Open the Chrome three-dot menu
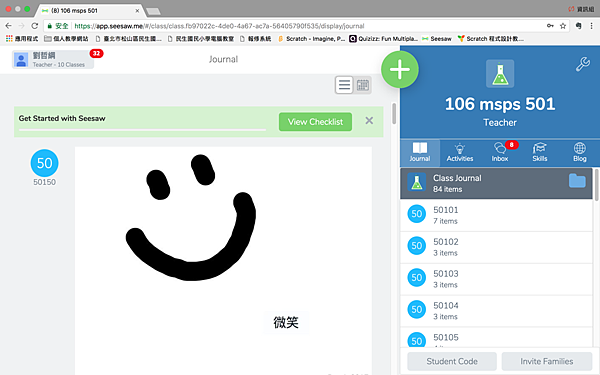Viewport: 600px width, 375px height. 592,26
